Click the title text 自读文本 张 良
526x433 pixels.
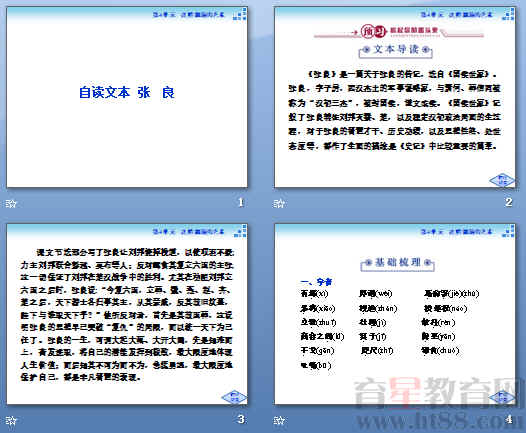(x=127, y=93)
